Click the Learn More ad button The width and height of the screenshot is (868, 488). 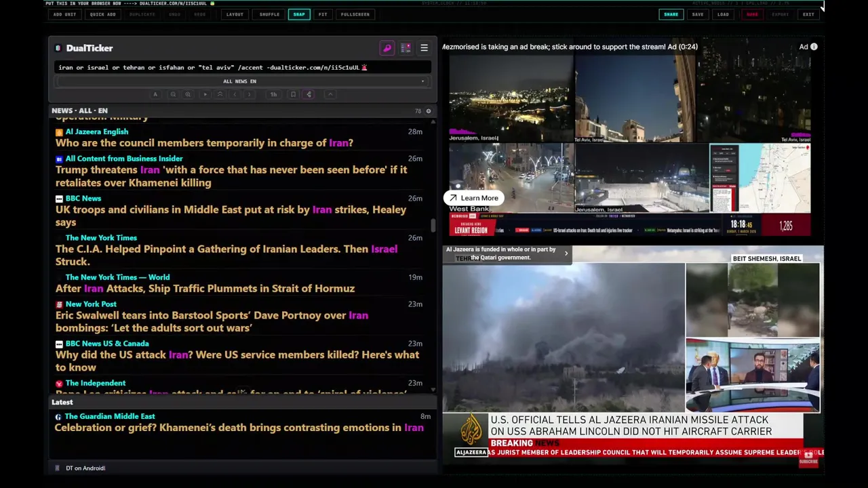point(473,198)
